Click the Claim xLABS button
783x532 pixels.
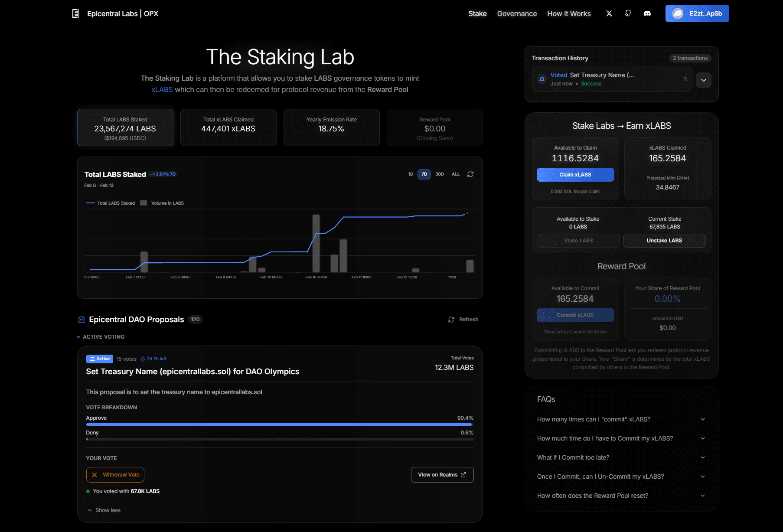pos(575,174)
